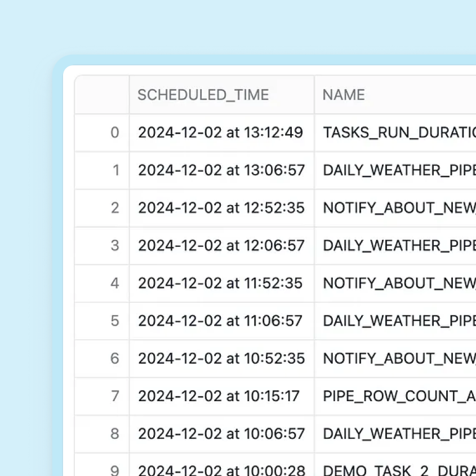Open the first DAILY_WEATHER_PIPE entry
The width and height of the screenshot is (476, 476).
[394, 170]
